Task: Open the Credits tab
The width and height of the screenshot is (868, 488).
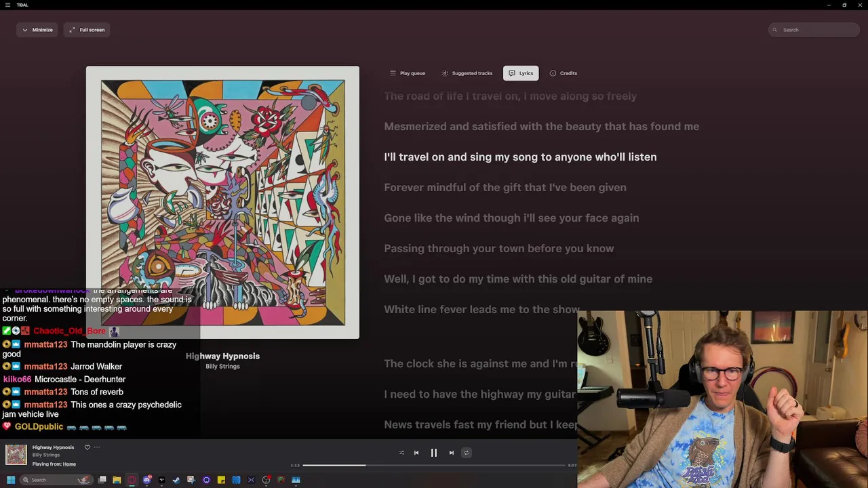Action: point(564,73)
